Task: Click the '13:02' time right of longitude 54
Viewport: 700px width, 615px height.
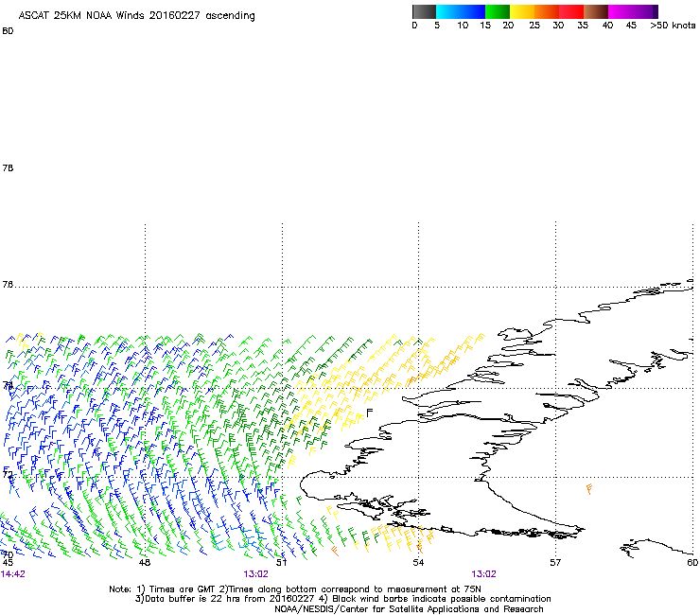Action: tap(484, 574)
